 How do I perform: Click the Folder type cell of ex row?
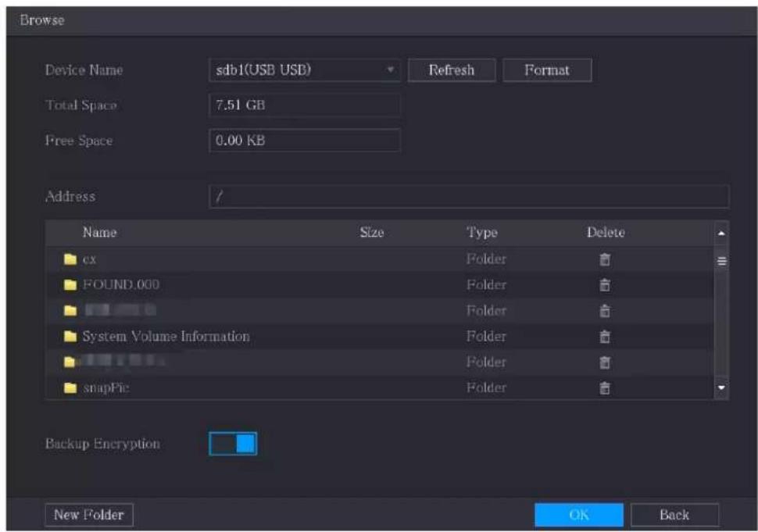pyautogui.click(x=486, y=259)
